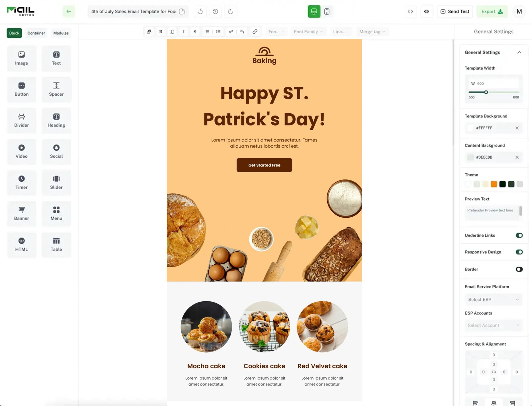Pick the black theme color swatch
Screen dimensions: 532x406
coord(502,184)
